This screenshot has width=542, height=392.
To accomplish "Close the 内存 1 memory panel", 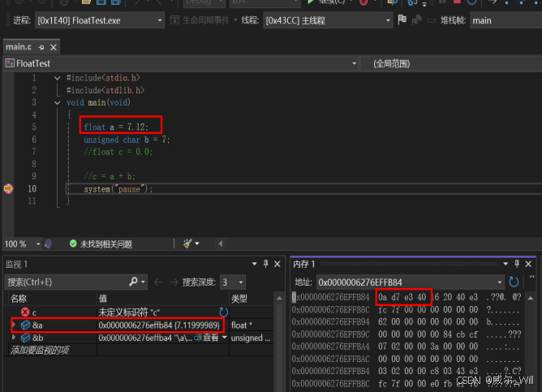I will click(528, 264).
